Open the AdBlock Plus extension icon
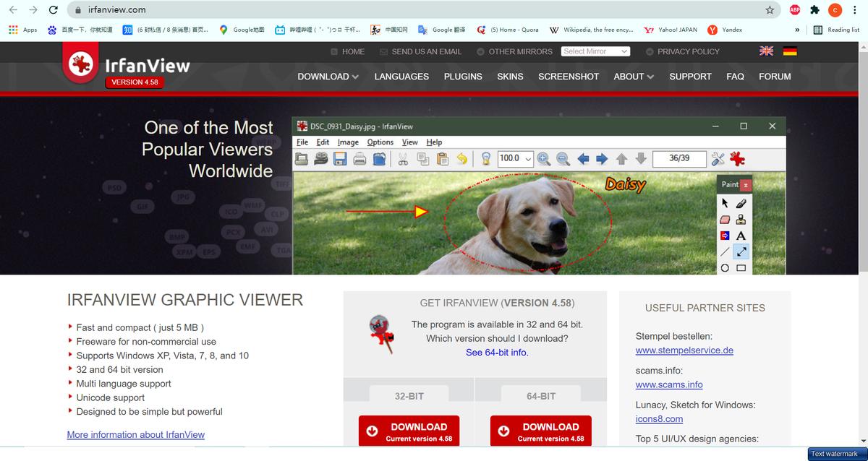 click(794, 10)
